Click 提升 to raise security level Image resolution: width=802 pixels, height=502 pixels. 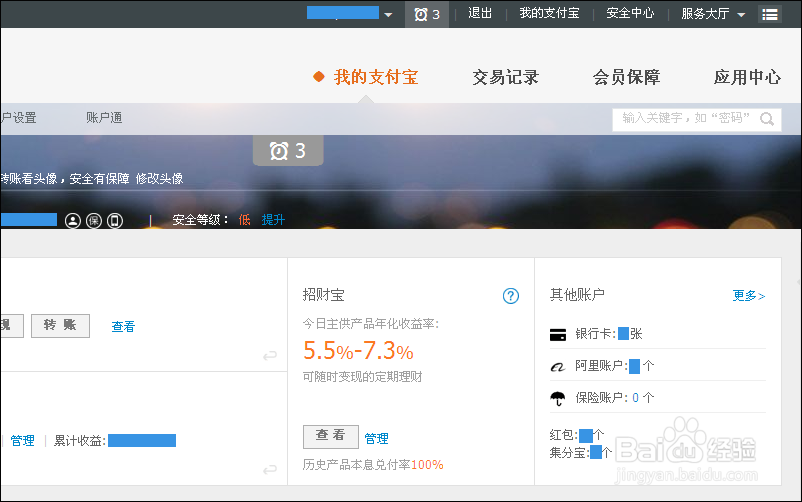tap(273, 220)
